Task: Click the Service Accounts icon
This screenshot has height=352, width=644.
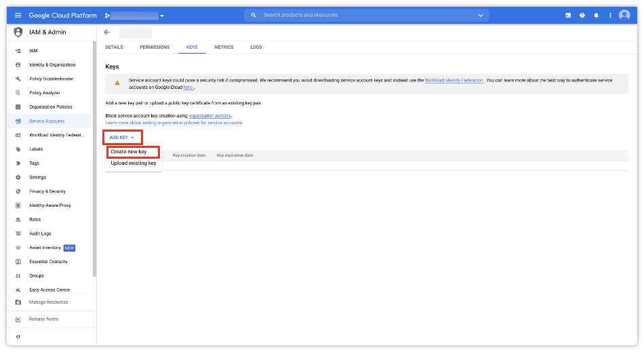Action: coord(18,121)
